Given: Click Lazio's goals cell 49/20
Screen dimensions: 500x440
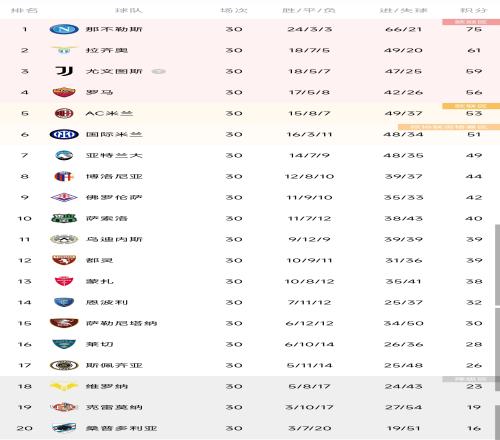Looking at the screenshot, I should (x=403, y=50).
